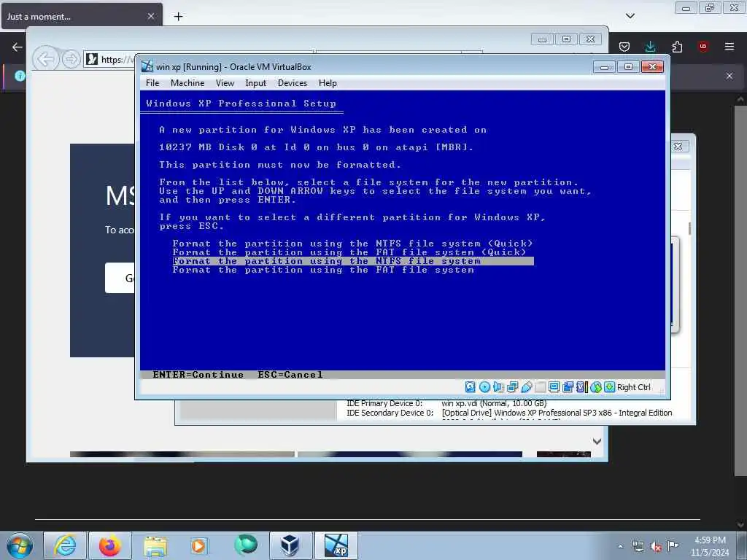Click 'win xp.vdi (Normal, 10.00 GB)' entry
Image resolution: width=747 pixels, height=560 pixels.
pyautogui.click(x=494, y=403)
